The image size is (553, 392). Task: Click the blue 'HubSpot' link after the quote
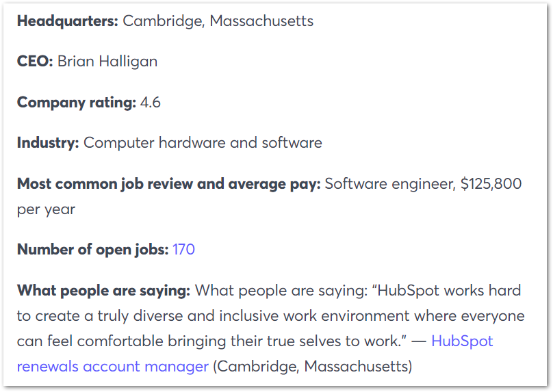(x=462, y=341)
